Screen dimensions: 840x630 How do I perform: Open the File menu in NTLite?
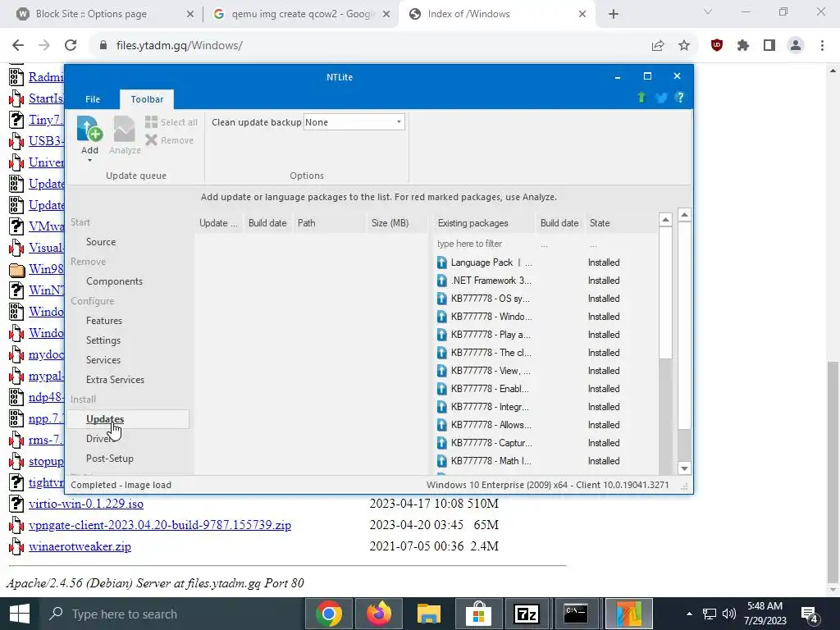93,99
